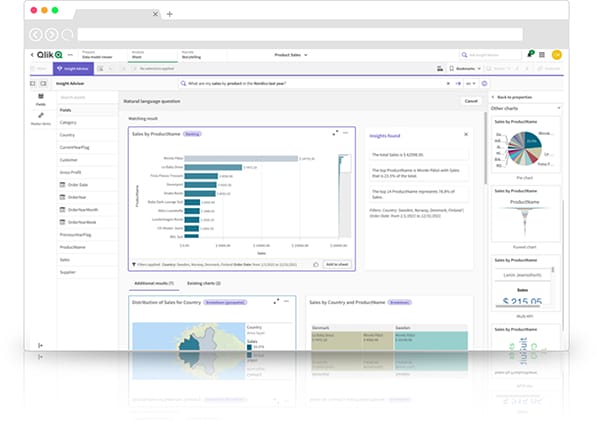Viewport: 596px width, 429px height.
Task: Click the filter funnel icon below chart
Action: click(134, 264)
